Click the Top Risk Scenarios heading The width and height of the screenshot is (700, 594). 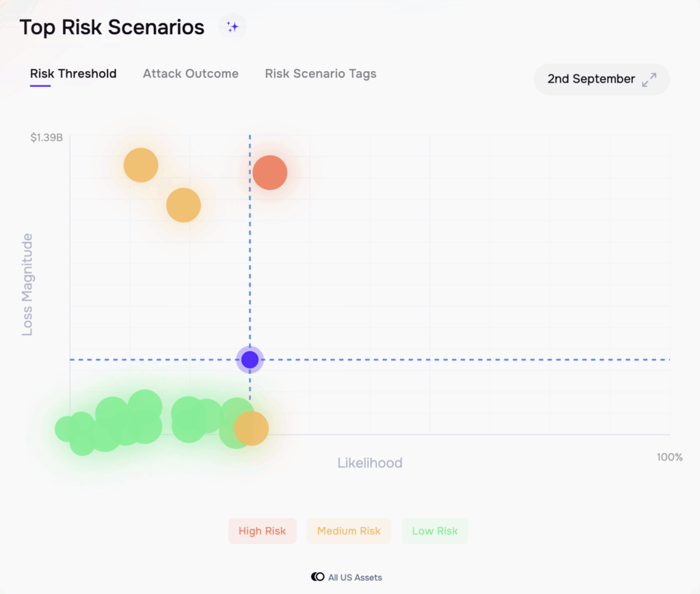112,27
